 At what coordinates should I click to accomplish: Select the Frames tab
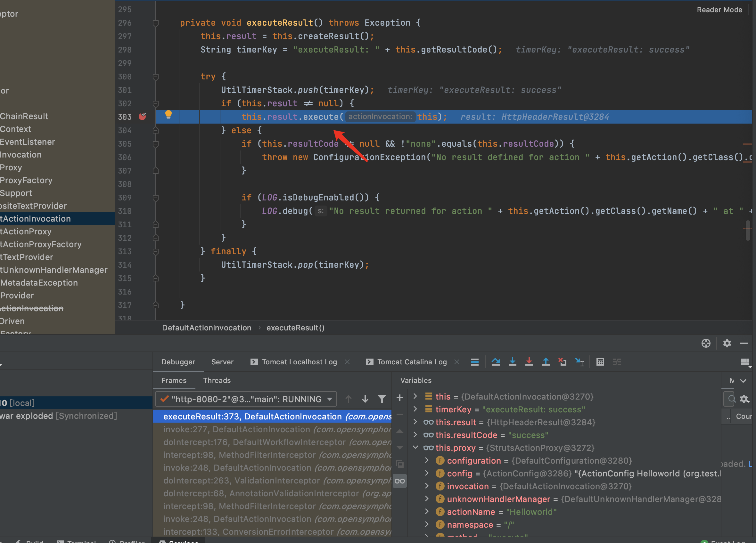click(174, 380)
